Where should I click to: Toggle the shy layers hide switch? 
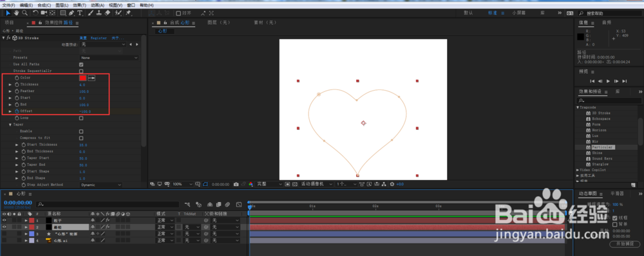pos(210,205)
